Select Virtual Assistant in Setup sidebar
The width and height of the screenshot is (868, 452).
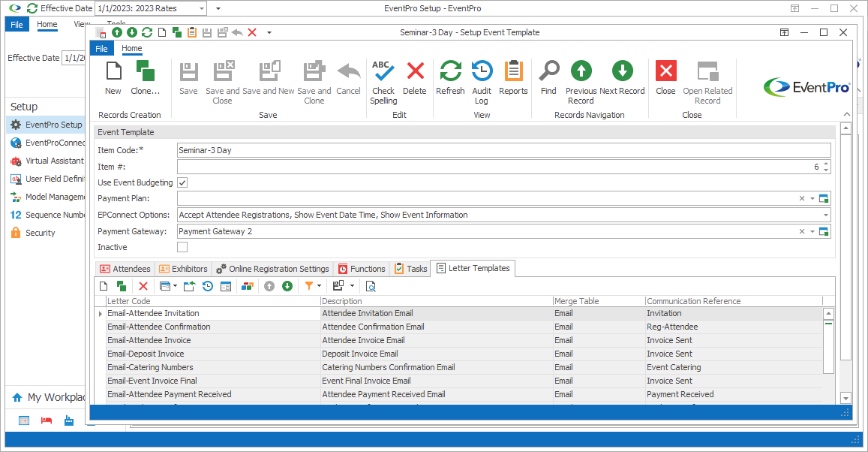click(47, 161)
